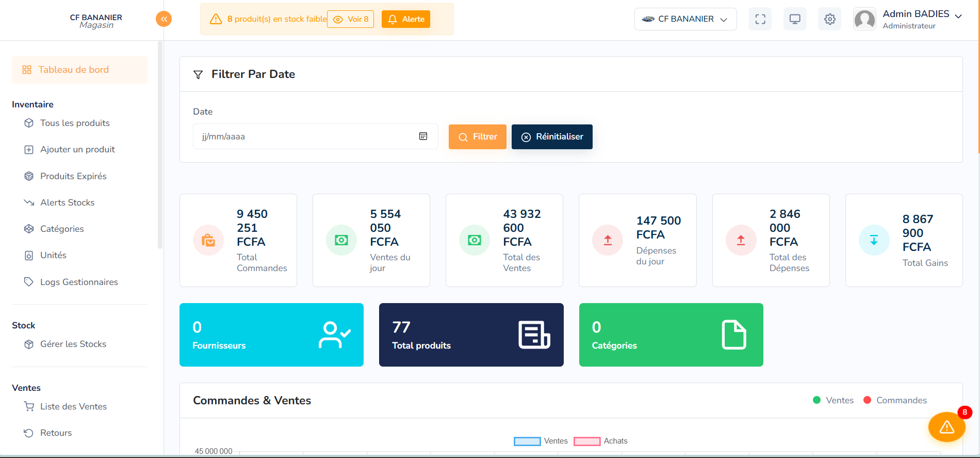This screenshot has width=980, height=458.
Task: Open Liste des Ventes menu item
Action: point(73,406)
